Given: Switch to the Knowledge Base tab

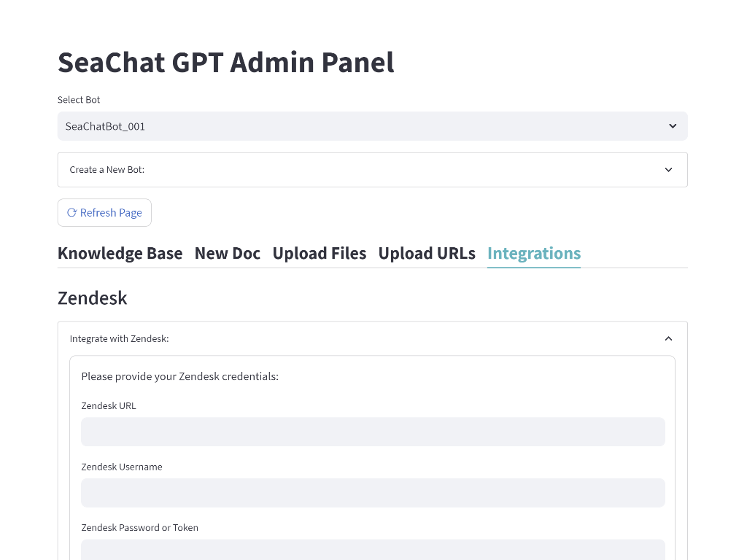Looking at the screenshot, I should pyautogui.click(x=120, y=254).
